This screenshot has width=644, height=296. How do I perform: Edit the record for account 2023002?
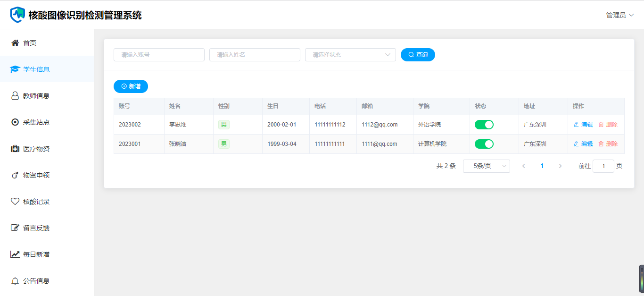583,125
